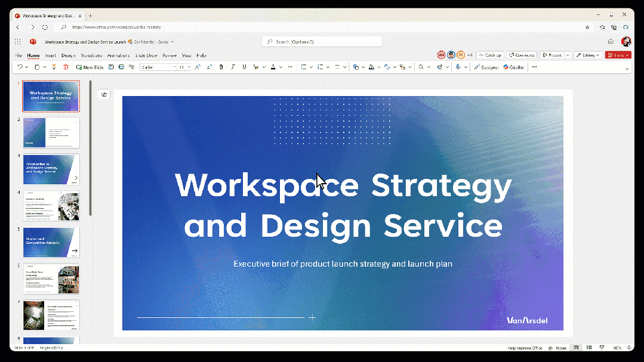Click the Delete trash icon in ribbon
The width and height of the screenshot is (644, 362).
(66, 67)
